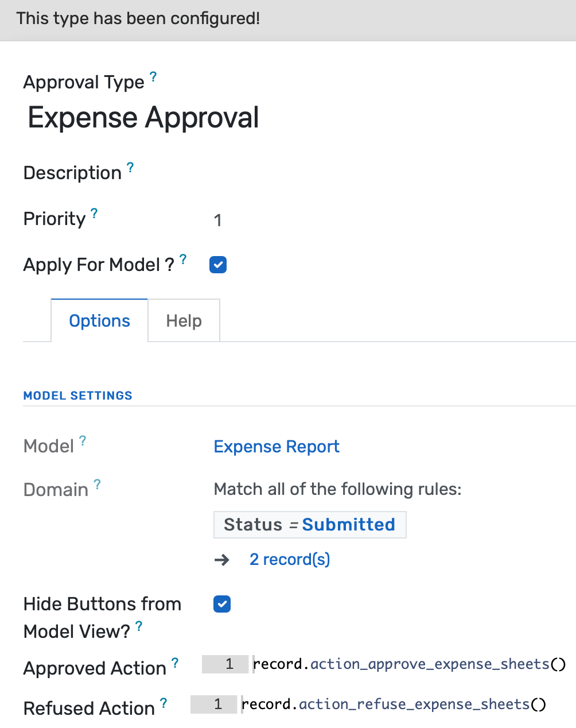This screenshot has width=576, height=728.
Task: Open the Expense Report model link
Action: 276,446
